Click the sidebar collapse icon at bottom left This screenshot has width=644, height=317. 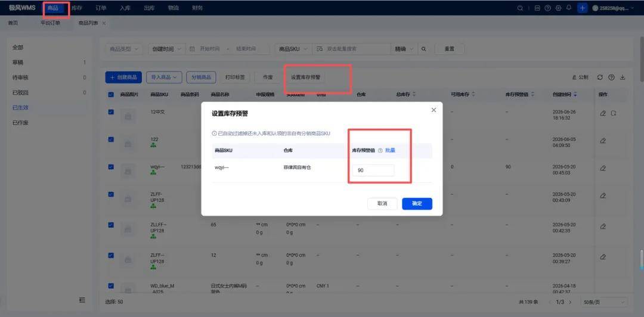pyautogui.click(x=82, y=300)
